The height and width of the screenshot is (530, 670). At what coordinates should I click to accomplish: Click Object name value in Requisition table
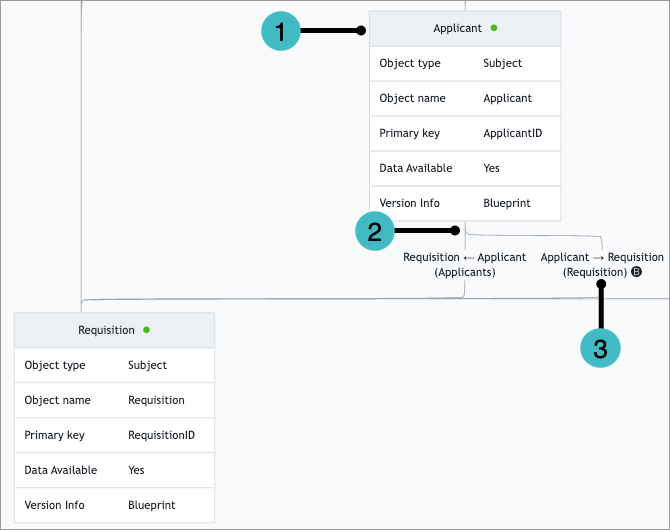tap(156, 400)
